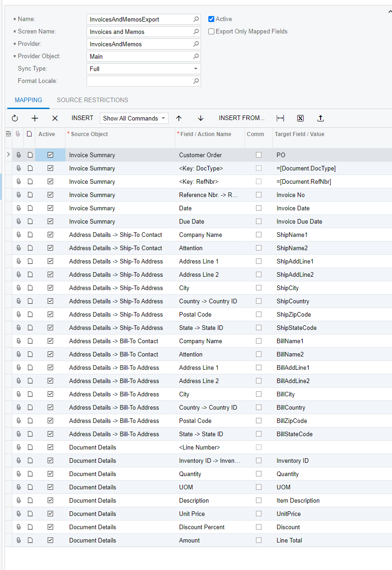Uncheck the Active checkbox in the form header
This screenshot has height=570, width=392.
pyautogui.click(x=211, y=19)
